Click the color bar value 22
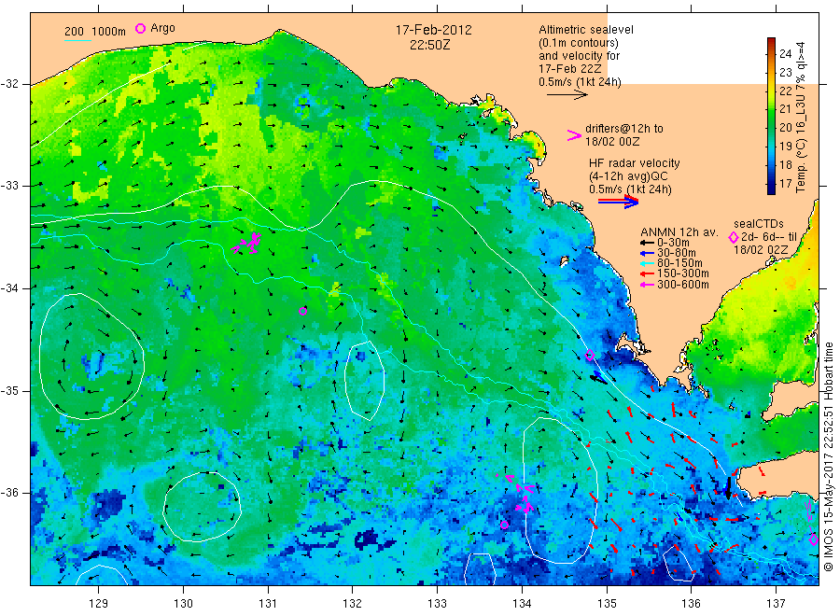The image size is (840, 616). point(785,91)
